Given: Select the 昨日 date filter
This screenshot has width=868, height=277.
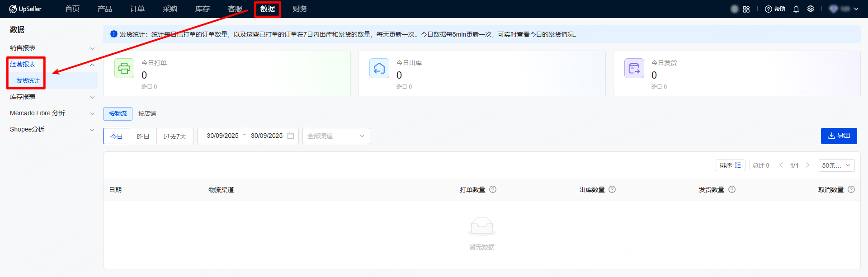Looking at the screenshot, I should click(143, 136).
